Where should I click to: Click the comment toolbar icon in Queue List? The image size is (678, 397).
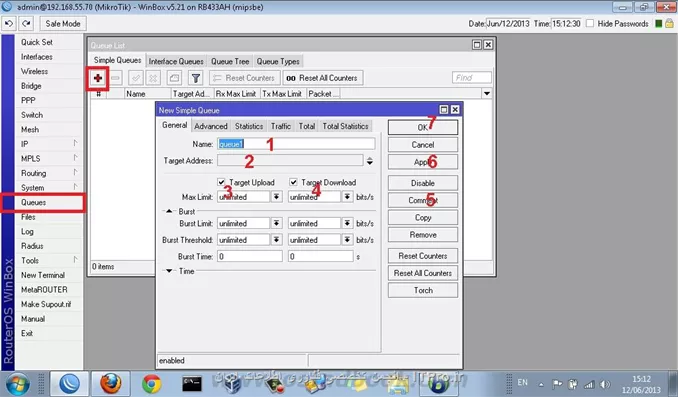point(174,78)
